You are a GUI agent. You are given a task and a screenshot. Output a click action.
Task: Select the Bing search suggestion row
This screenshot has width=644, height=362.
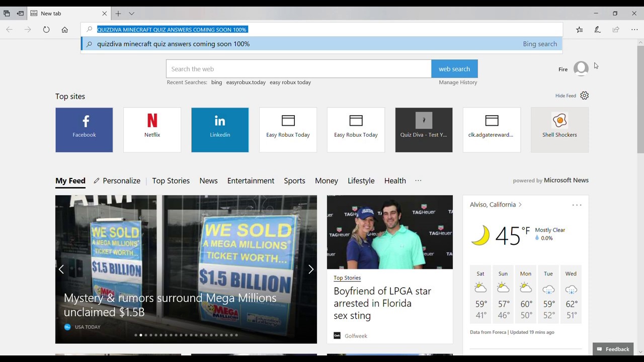(x=321, y=44)
